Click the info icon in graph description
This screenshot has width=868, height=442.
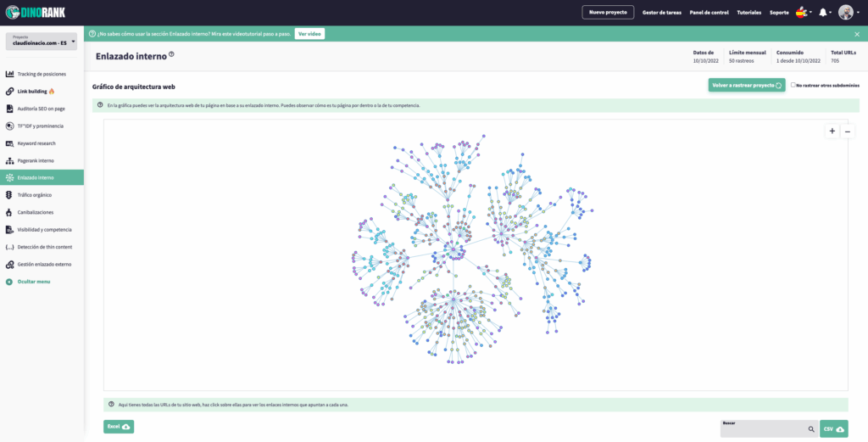100,104
